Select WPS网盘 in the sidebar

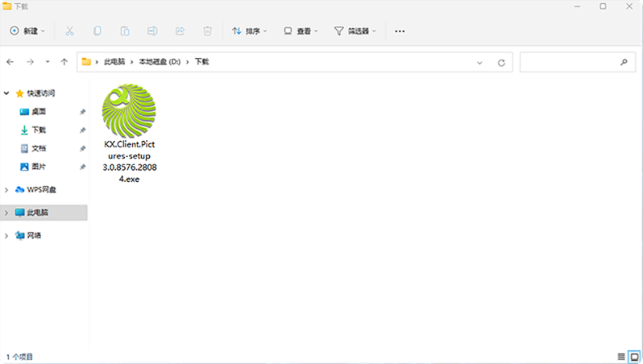coord(41,189)
